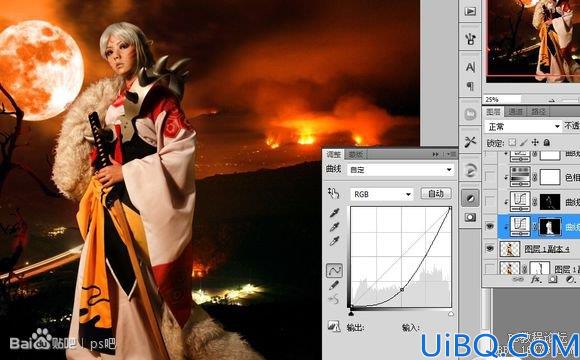
Task: Switch to the 蒙版 tab
Action: [355, 155]
